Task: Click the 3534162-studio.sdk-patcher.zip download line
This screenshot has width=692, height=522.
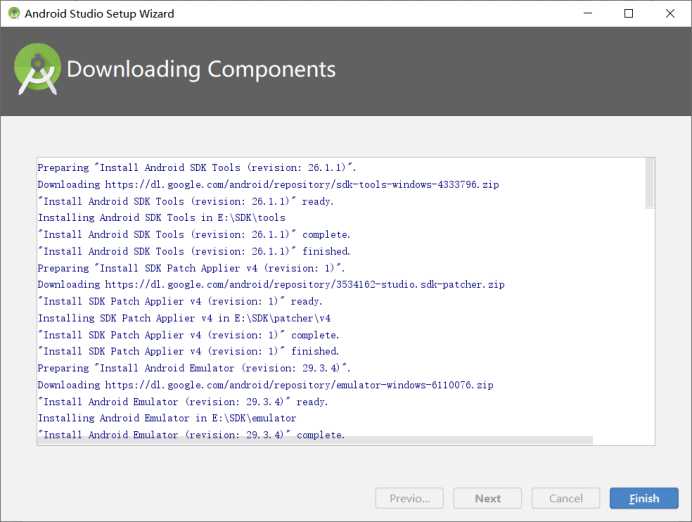Action: tap(271, 285)
